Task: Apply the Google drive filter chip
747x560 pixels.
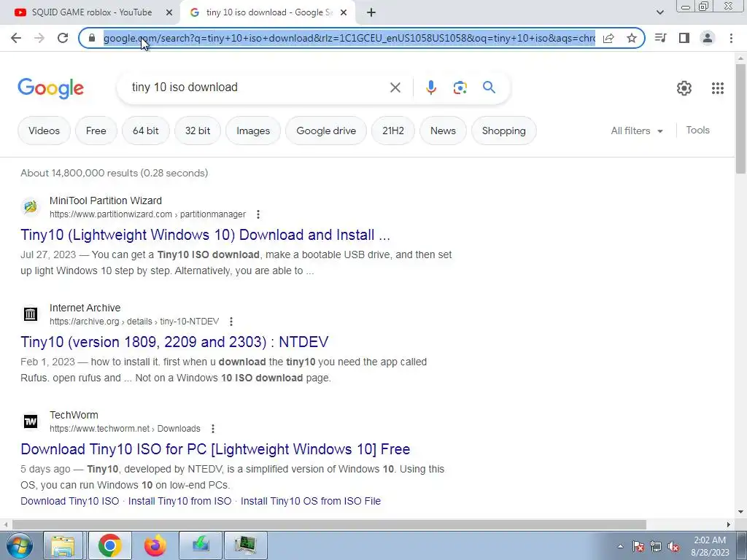Action: [x=326, y=131]
